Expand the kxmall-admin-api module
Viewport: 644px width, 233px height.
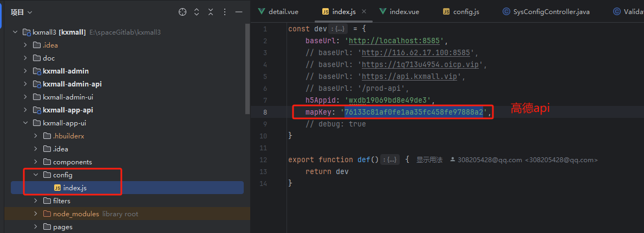coord(25,84)
